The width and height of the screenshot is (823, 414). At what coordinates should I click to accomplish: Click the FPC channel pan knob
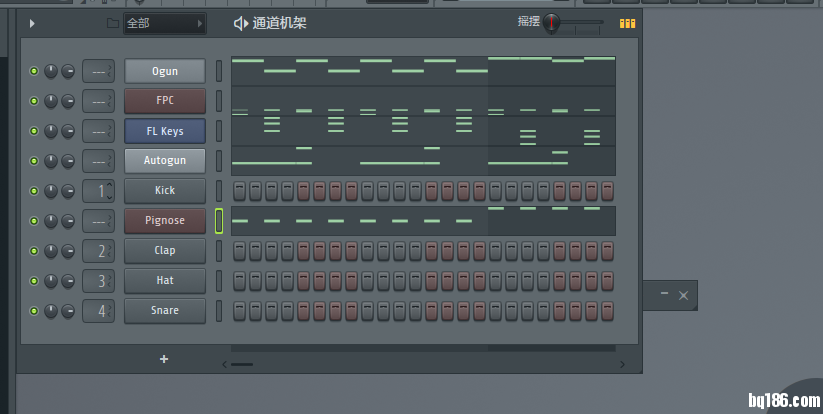point(51,101)
